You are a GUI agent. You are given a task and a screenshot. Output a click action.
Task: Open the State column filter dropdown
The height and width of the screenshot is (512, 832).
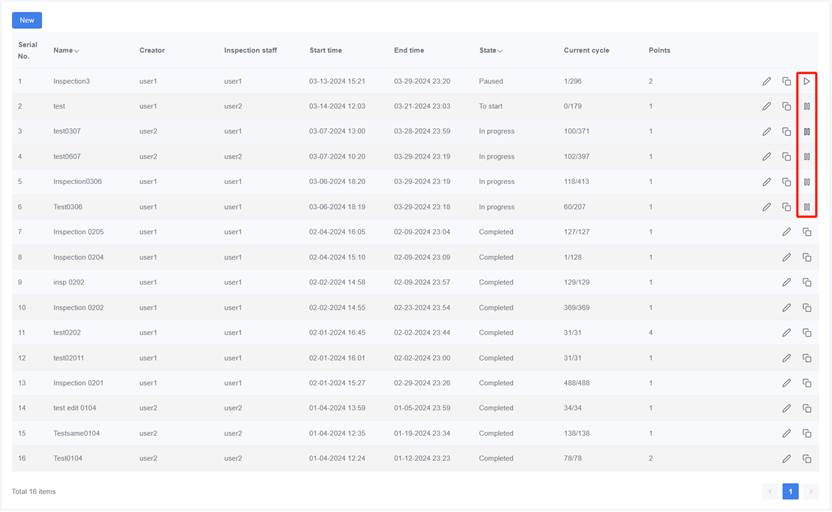point(500,51)
